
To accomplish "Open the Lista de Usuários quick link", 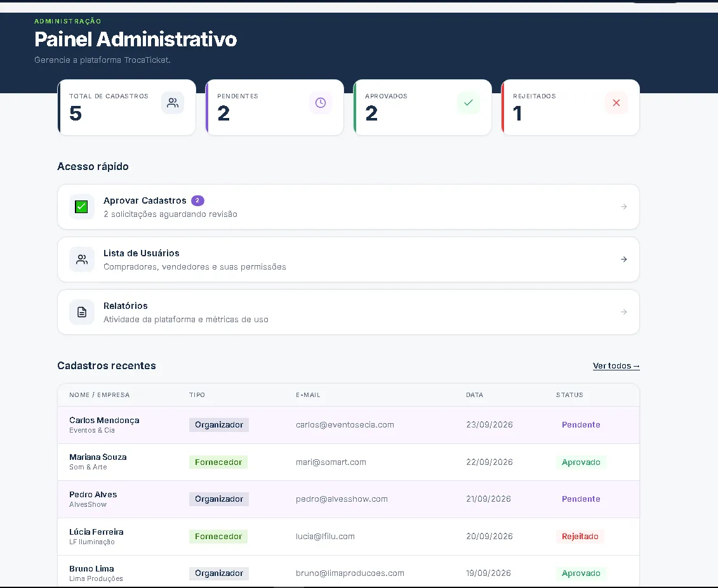I will (348, 259).
